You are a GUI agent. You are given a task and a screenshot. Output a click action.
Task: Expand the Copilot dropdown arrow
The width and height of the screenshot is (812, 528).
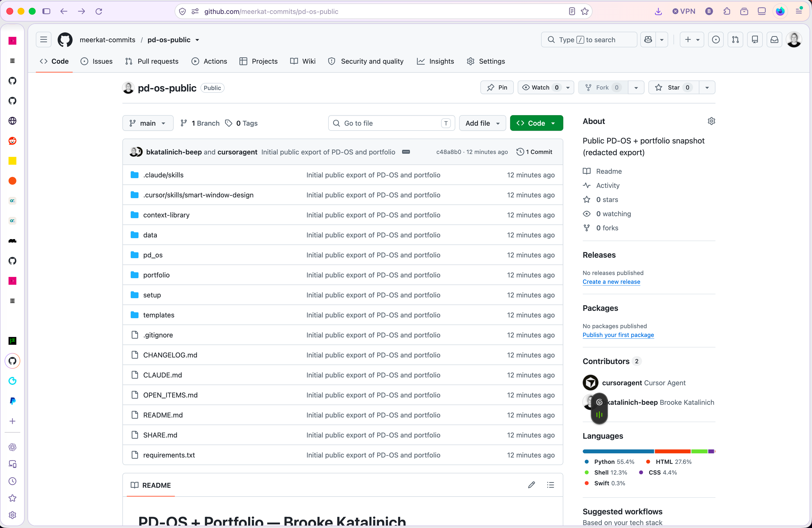(662, 40)
